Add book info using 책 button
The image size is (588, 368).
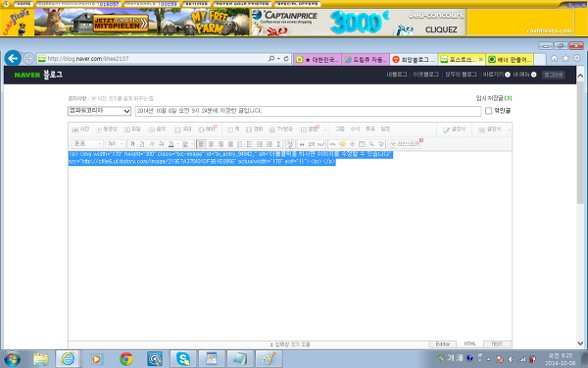(x=233, y=130)
